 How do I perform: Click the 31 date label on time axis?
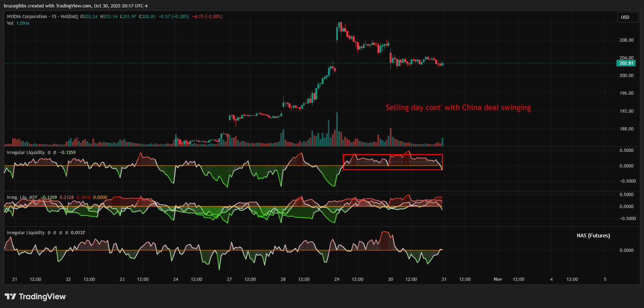444,279
